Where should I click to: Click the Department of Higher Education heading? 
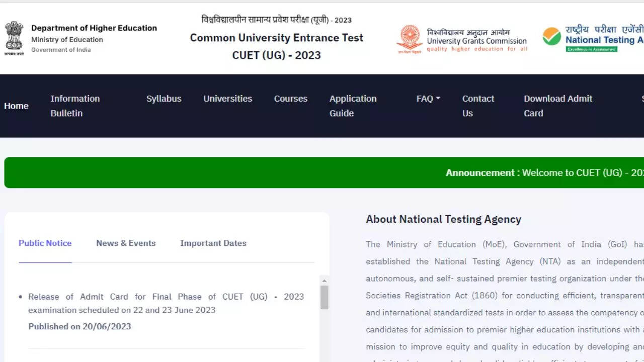pos(94,28)
